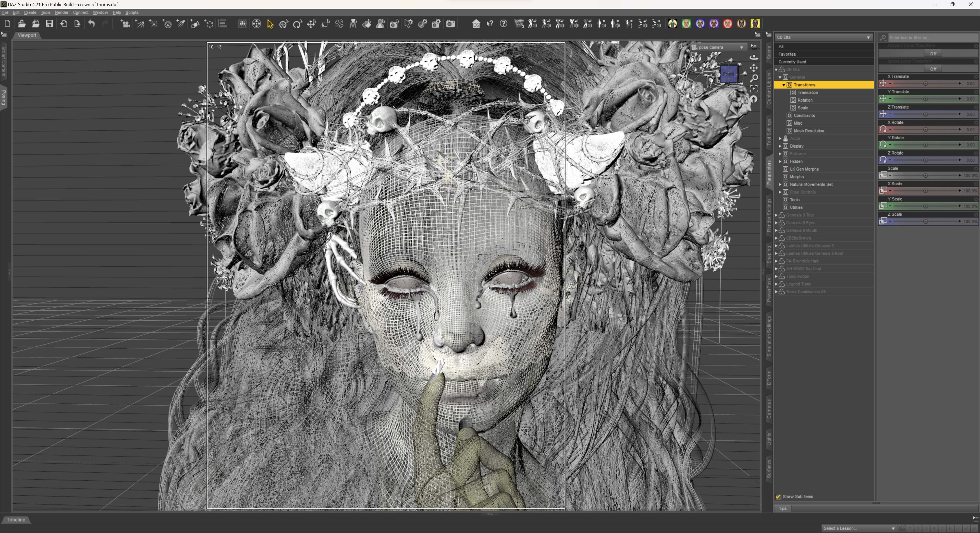Click the viewport zoom magnifier control
This screenshot has width=980, height=533.
click(x=754, y=78)
